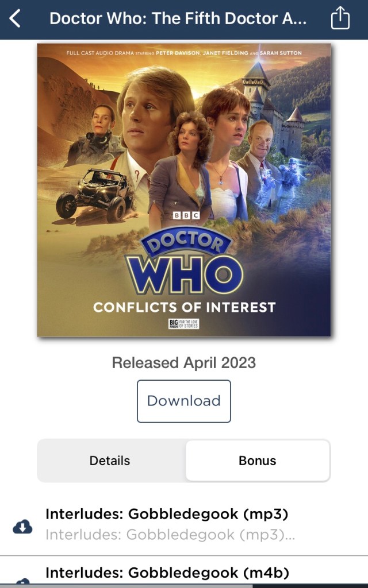Open the share sheet icon
Screen dimensions: 368x588
[x=340, y=18]
